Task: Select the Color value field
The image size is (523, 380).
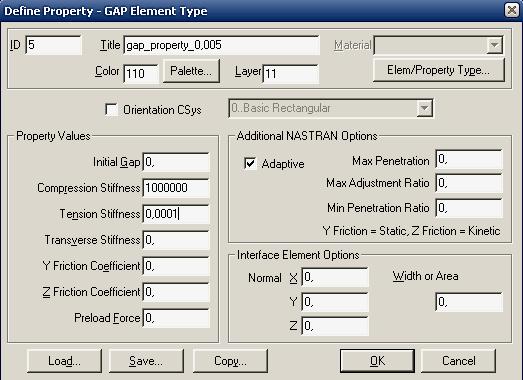Action: tap(141, 74)
